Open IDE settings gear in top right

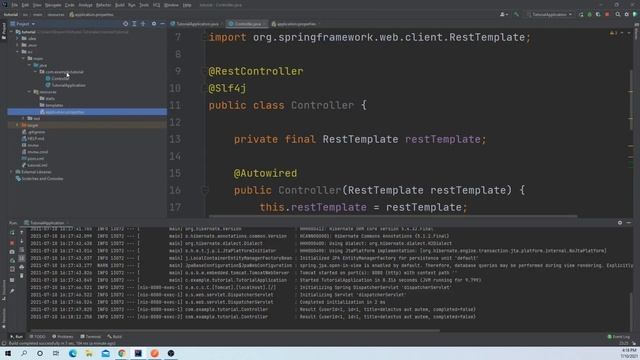(x=627, y=14)
